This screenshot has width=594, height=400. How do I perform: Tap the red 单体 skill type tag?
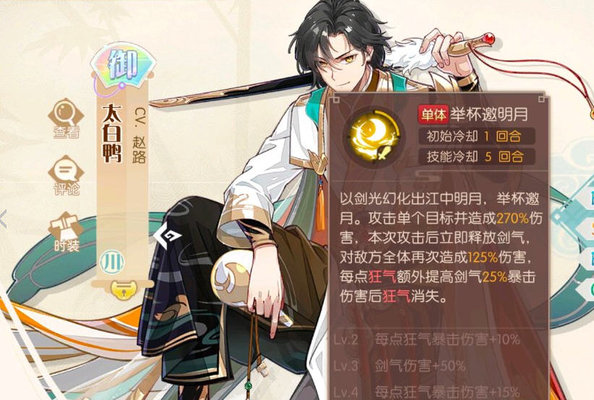coord(433,114)
